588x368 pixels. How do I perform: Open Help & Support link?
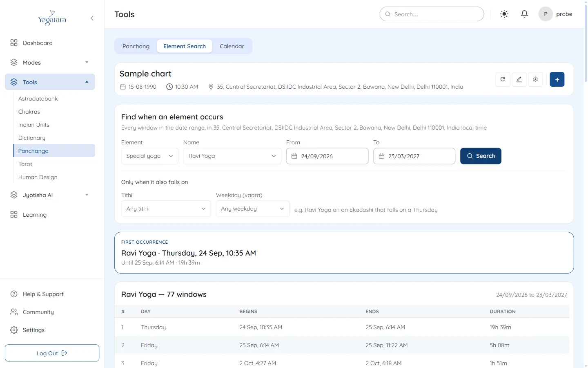pyautogui.click(x=43, y=294)
